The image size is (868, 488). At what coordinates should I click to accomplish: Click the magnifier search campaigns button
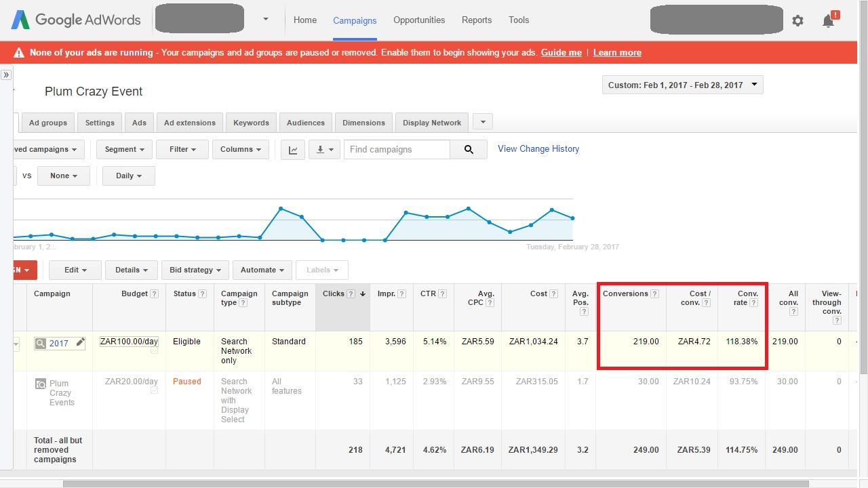coord(469,150)
